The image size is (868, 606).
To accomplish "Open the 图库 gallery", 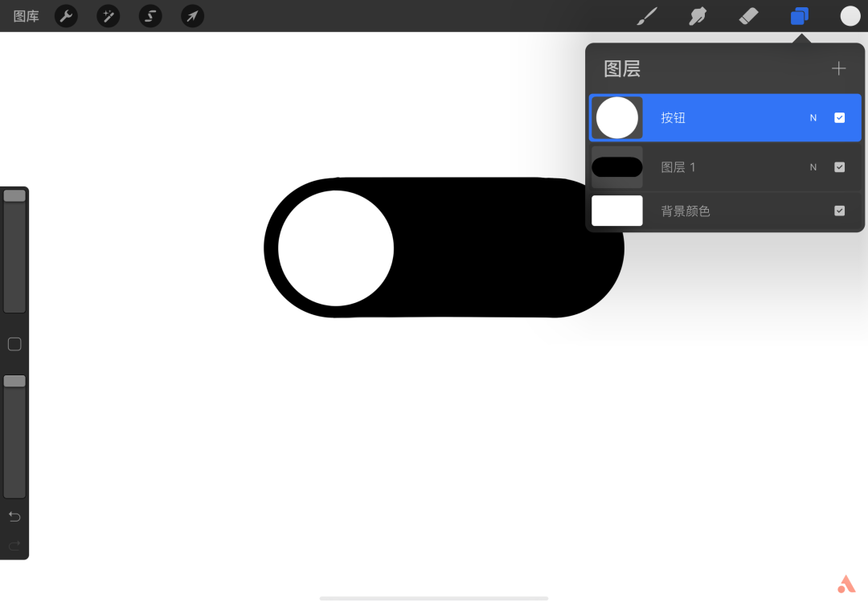I will 26,16.
